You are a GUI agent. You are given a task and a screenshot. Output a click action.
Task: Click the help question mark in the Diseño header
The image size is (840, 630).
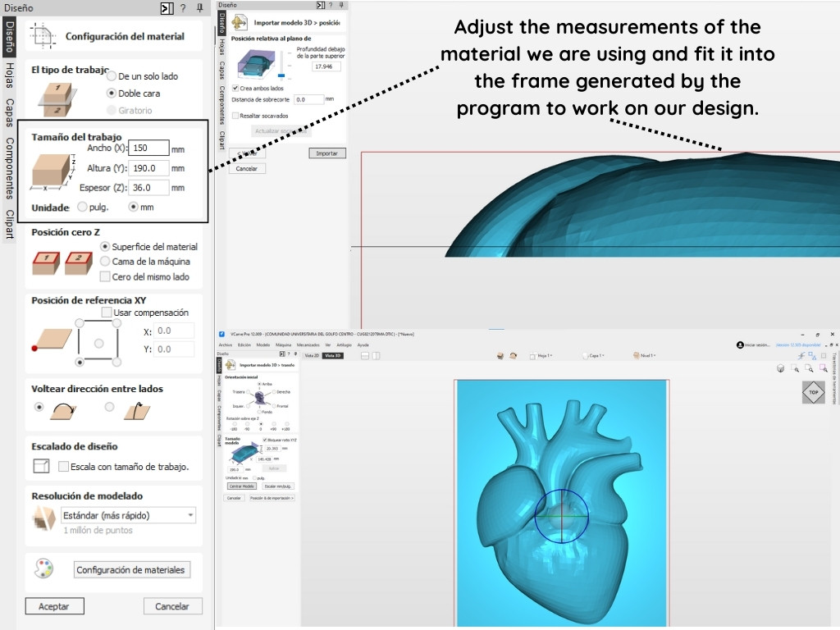pos(184,8)
